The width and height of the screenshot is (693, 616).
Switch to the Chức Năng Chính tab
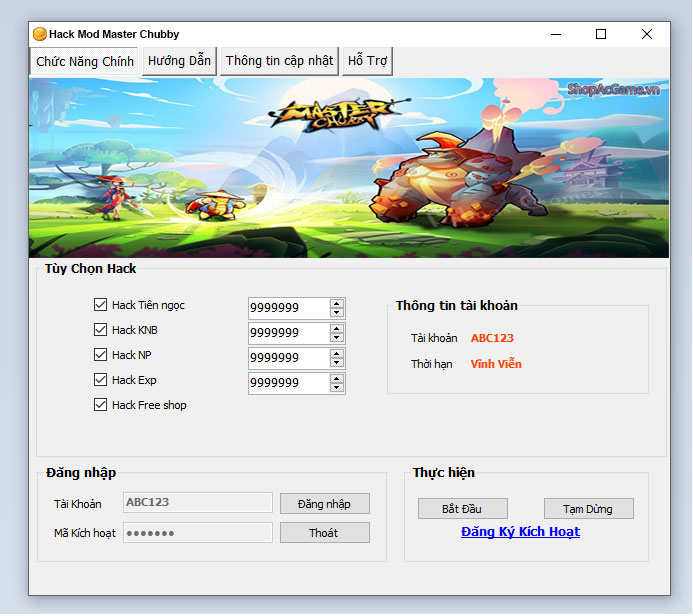[x=84, y=61]
